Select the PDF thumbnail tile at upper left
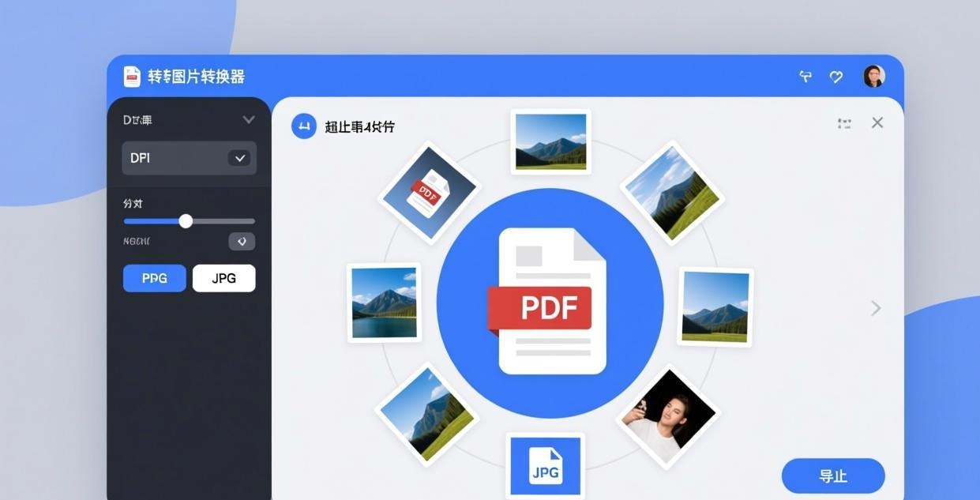 point(430,192)
